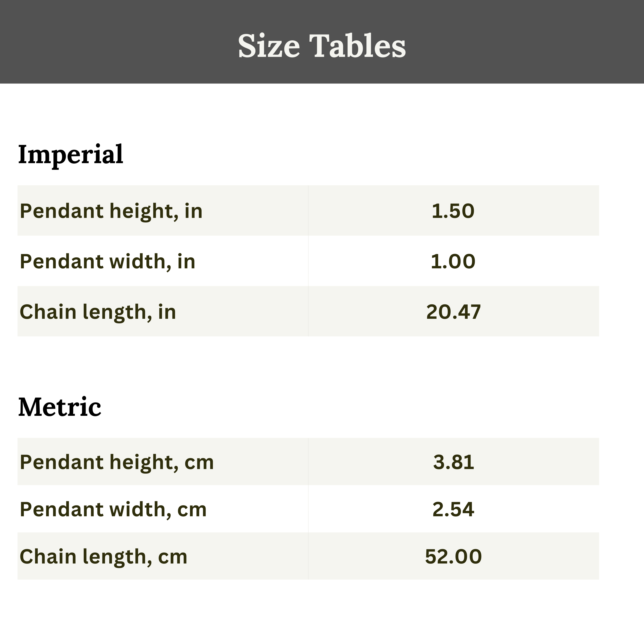Screen dimensions: 644x644
Task: Select the Metric section heading
Action: pos(60,407)
